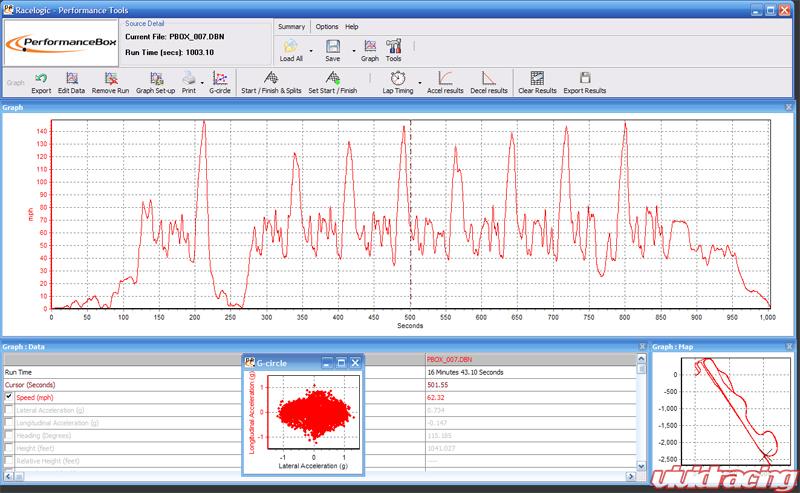Viewport: 800px width, 493px height.
Task: Enable the Lateral Acceleration (g) checkbox
Action: [9, 411]
